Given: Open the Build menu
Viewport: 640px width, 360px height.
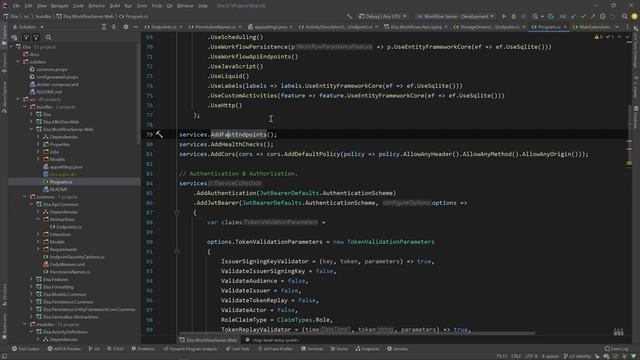Looking at the screenshot, I should [115, 6].
